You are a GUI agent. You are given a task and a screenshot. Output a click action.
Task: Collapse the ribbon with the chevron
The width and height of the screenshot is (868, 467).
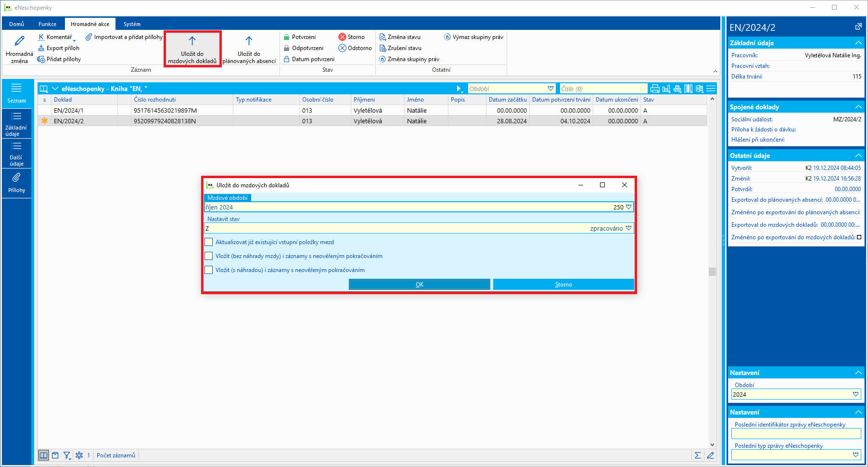715,71
